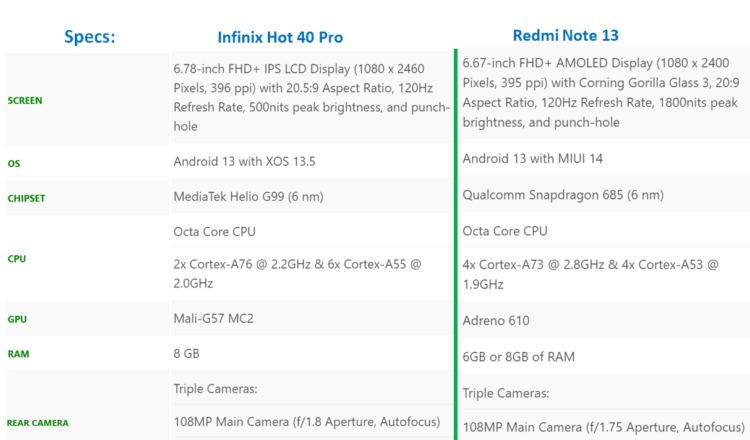Click the Specs: heading

[89, 36]
